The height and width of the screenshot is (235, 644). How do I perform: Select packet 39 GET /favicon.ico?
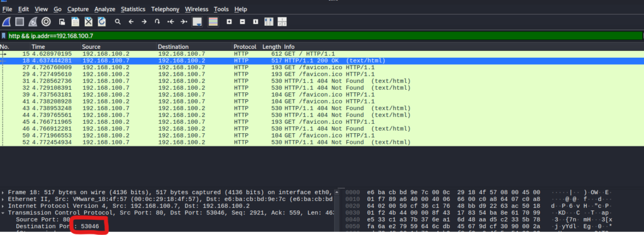point(322,94)
